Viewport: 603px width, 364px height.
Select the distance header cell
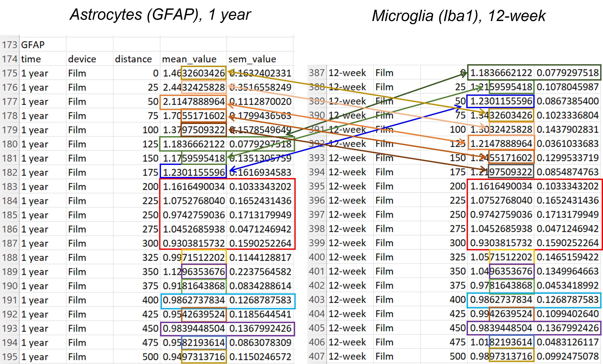pyautogui.click(x=133, y=59)
